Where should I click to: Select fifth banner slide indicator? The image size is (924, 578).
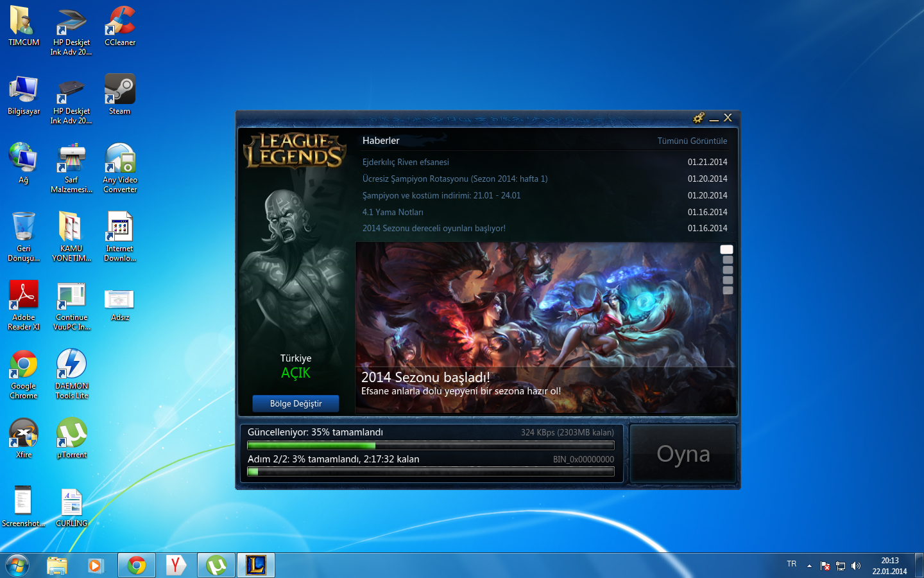pos(728,290)
